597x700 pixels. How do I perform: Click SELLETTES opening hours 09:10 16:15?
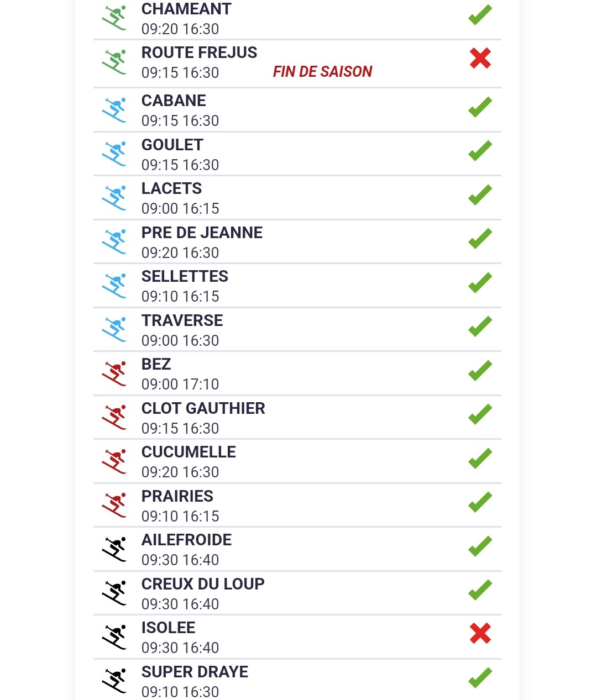[x=180, y=297]
